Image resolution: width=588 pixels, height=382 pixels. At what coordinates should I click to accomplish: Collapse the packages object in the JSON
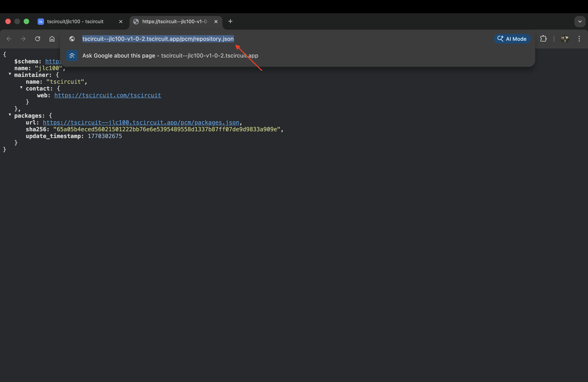(x=10, y=114)
